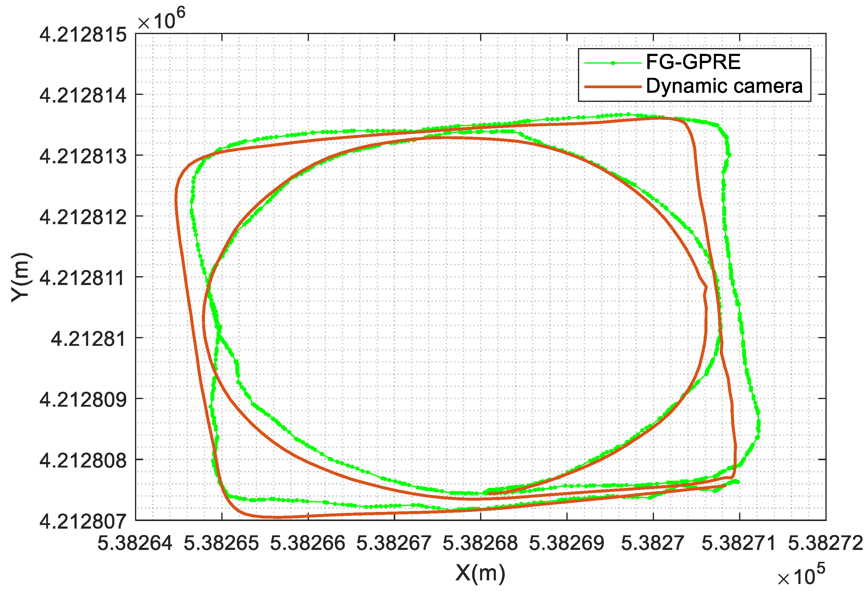This screenshot has height=591, width=868.
Task: Click the y-axis tick label 4.21281
Action: coord(88,339)
